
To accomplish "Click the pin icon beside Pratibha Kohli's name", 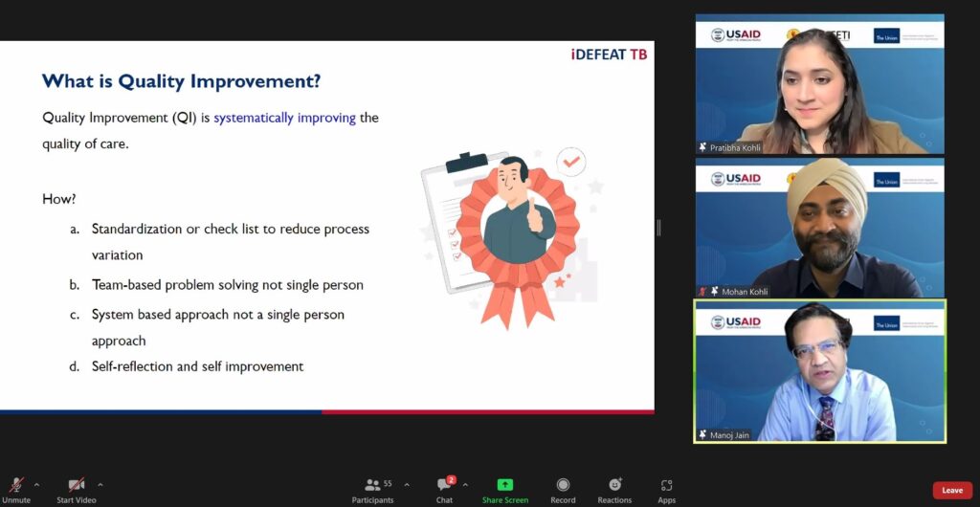I will [702, 148].
